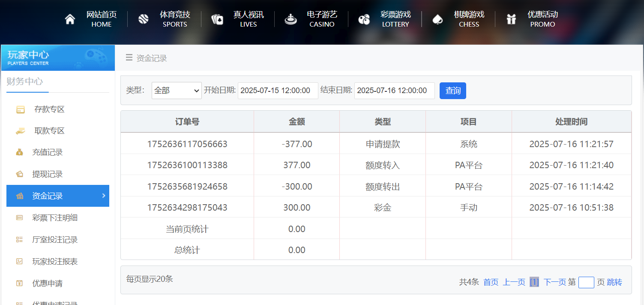Expand the 资金记录 sidebar chevron

point(103,196)
